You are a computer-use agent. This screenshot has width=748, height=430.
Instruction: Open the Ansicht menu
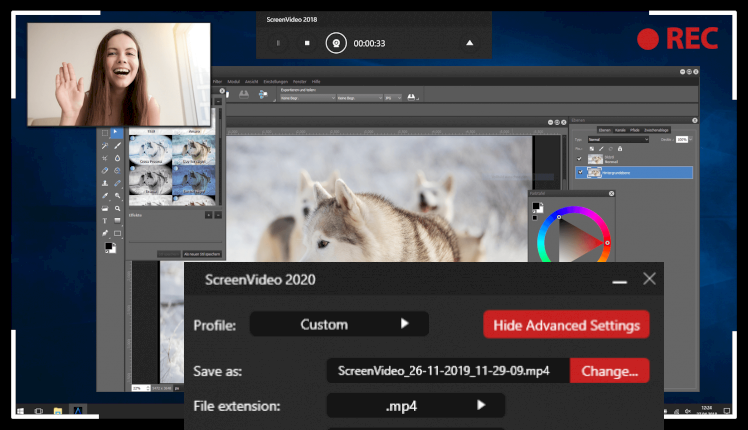pyautogui.click(x=251, y=82)
